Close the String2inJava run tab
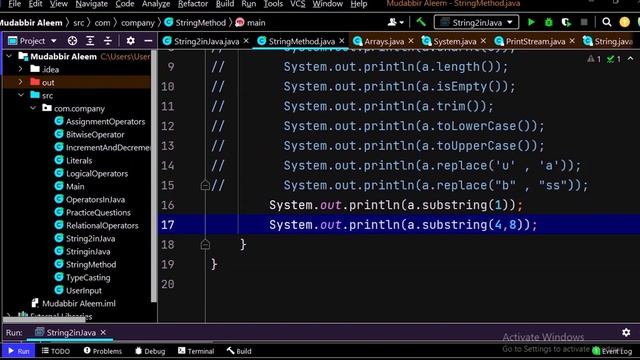640x360 pixels. click(x=103, y=332)
